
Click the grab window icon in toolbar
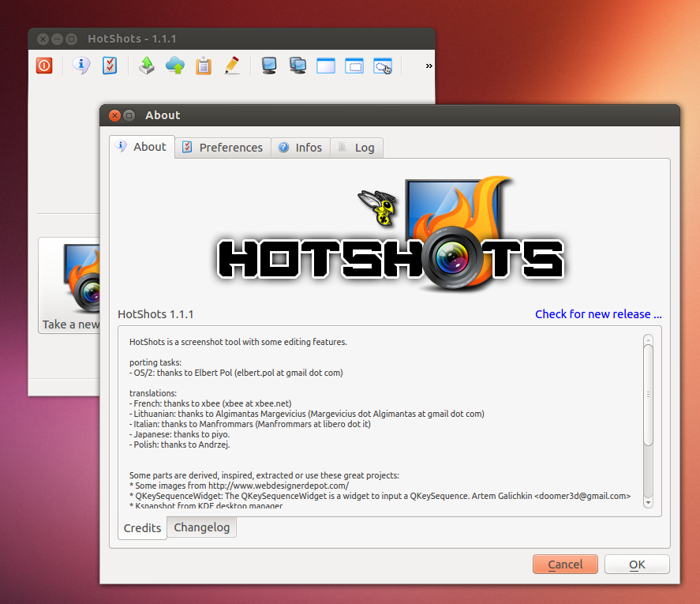(x=326, y=66)
